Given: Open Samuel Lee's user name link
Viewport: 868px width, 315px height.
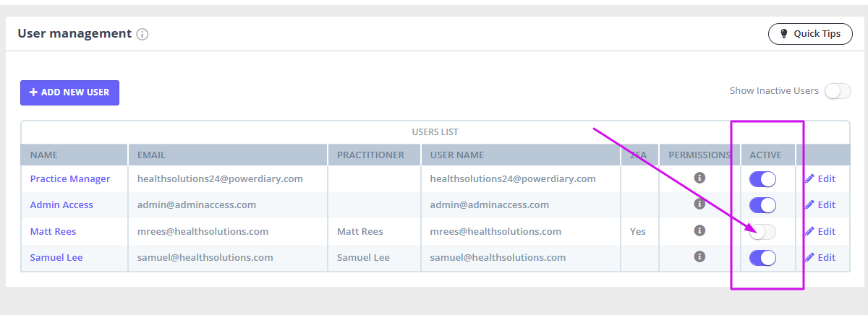Looking at the screenshot, I should [x=56, y=257].
